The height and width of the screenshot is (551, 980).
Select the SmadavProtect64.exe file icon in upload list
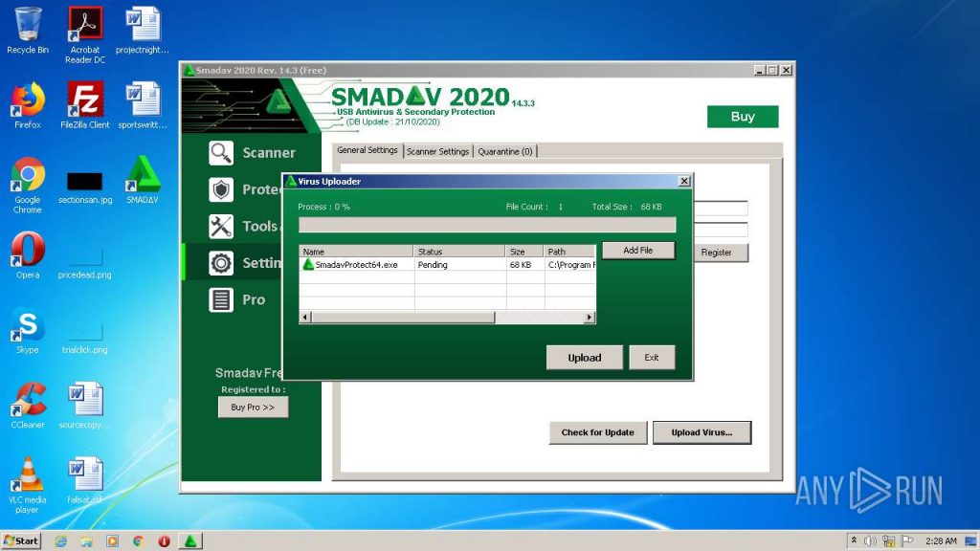(x=308, y=265)
